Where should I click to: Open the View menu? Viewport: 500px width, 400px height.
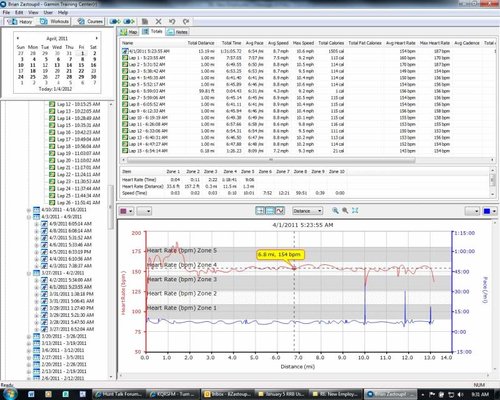tap(33, 13)
